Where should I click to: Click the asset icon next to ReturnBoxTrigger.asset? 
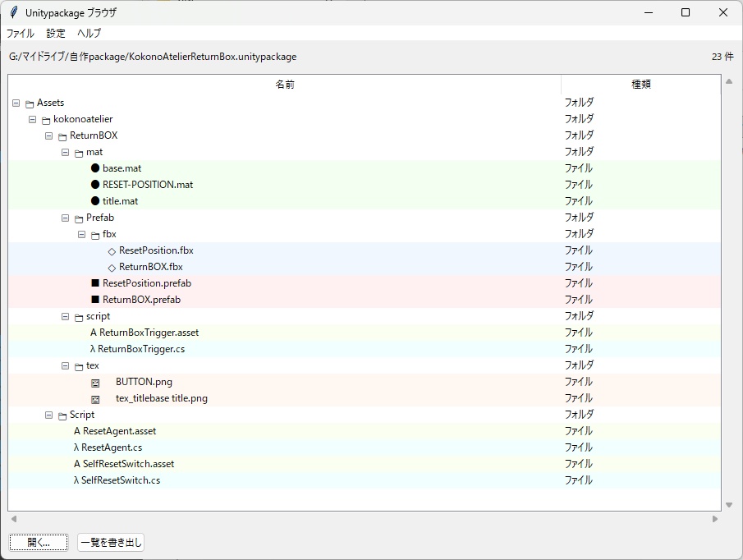coord(94,333)
